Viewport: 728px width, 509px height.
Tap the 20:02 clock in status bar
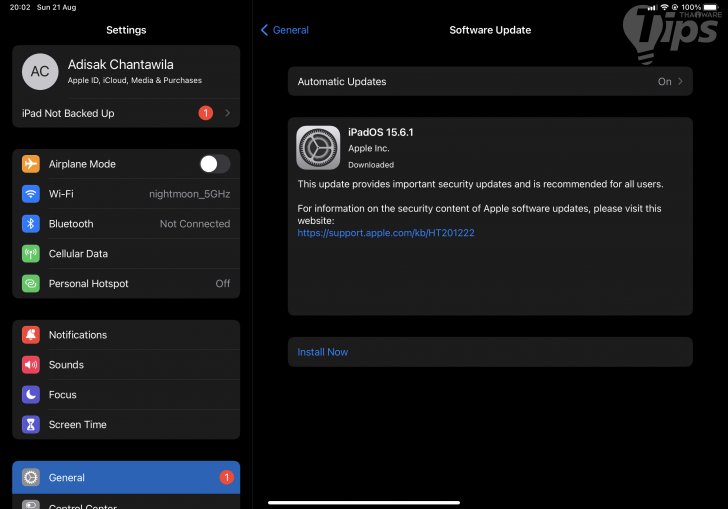coord(20,7)
